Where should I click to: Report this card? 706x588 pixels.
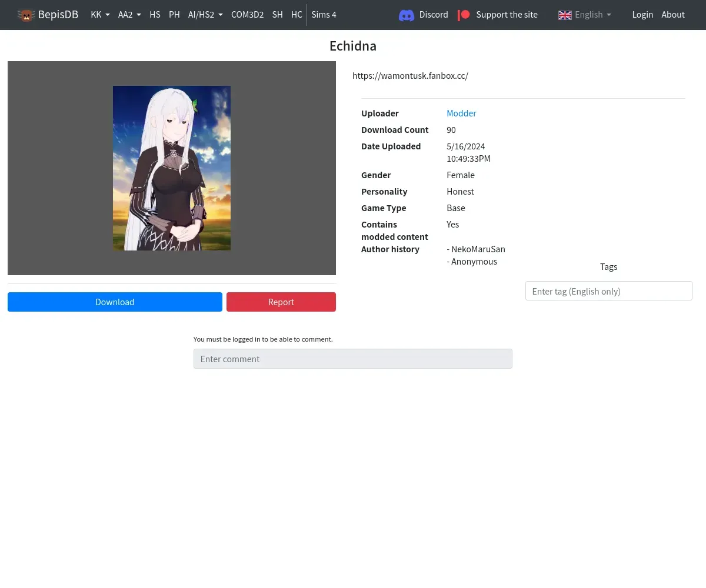point(281,302)
